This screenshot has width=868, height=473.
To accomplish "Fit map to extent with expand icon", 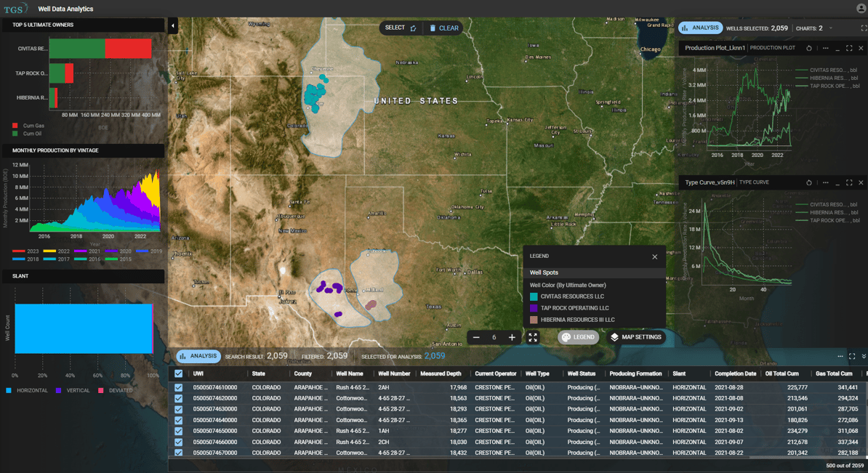I will (x=533, y=337).
